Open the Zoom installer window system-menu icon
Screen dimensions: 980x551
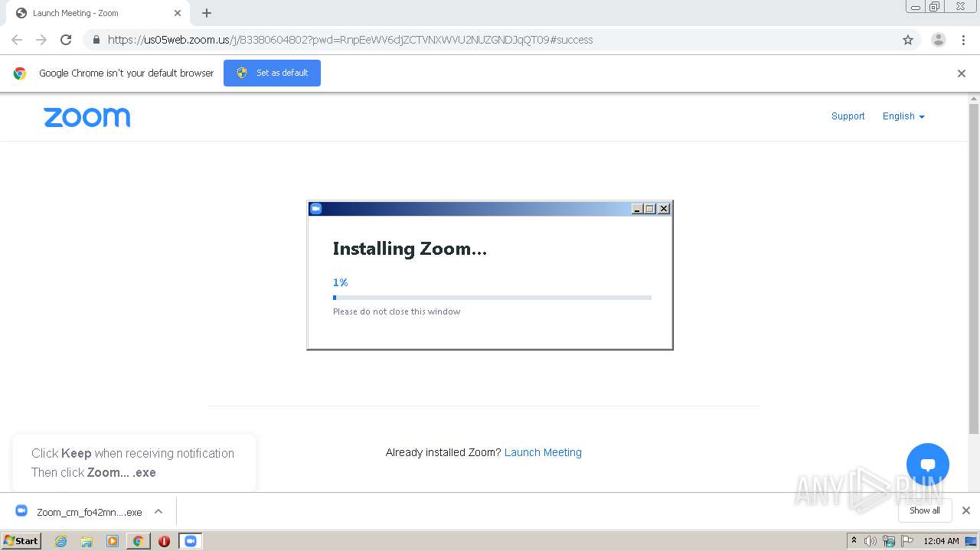point(315,208)
